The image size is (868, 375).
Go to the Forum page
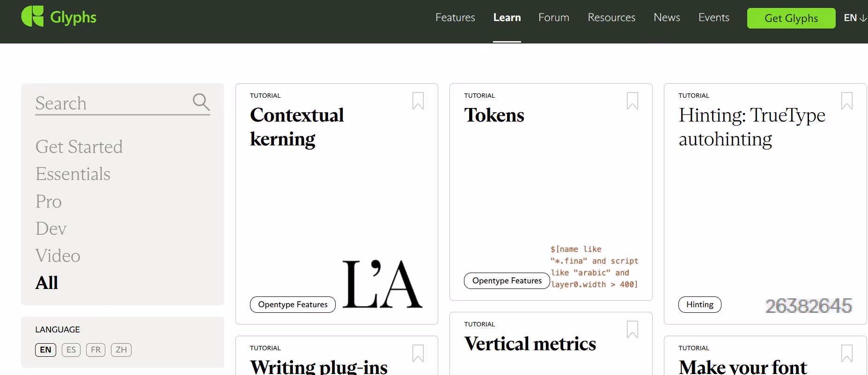click(x=554, y=18)
